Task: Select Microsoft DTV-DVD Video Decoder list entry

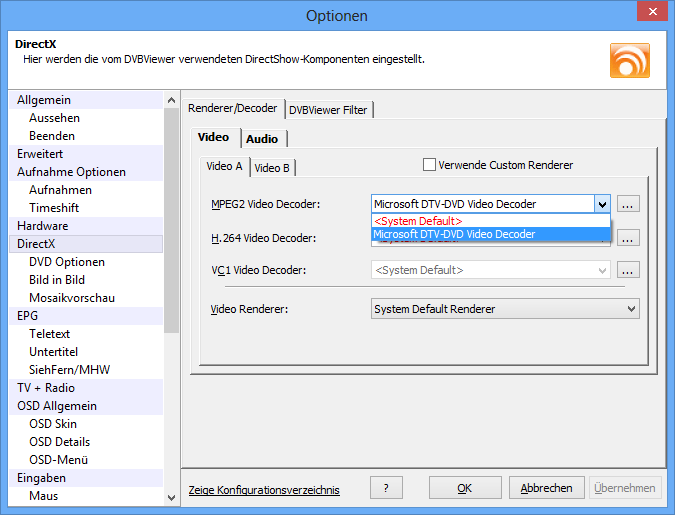Action: pyautogui.click(x=454, y=234)
